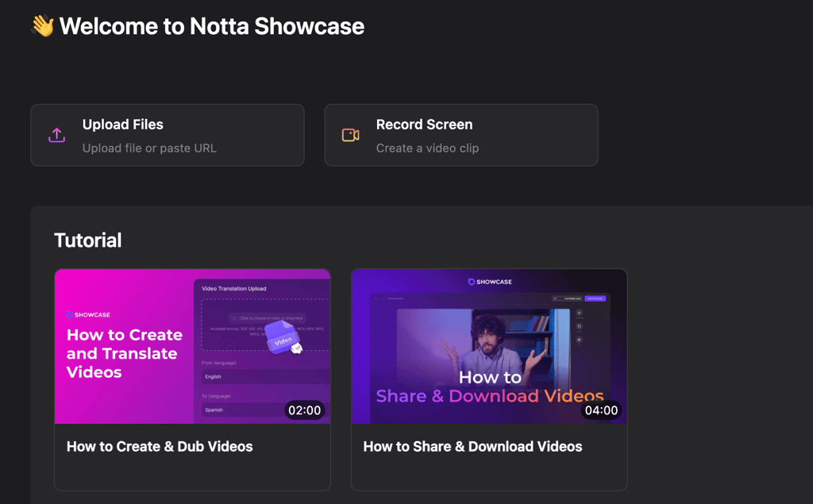Click the Spanish language field in the first thumbnail

[238, 410]
